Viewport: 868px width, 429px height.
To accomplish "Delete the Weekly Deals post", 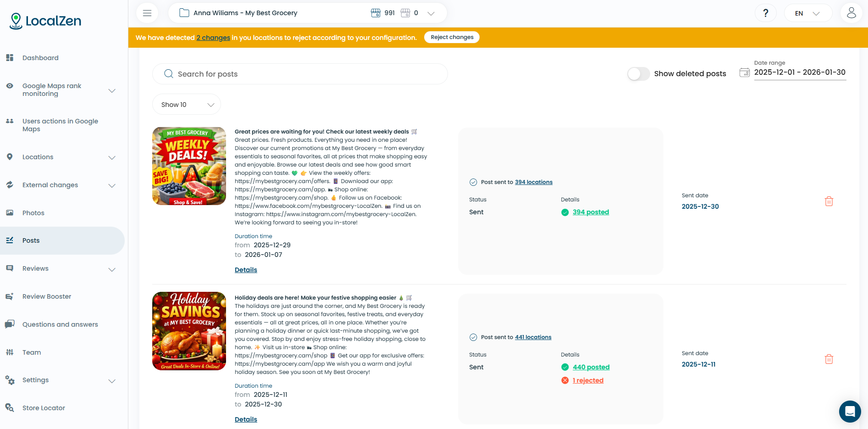I will coord(829,201).
